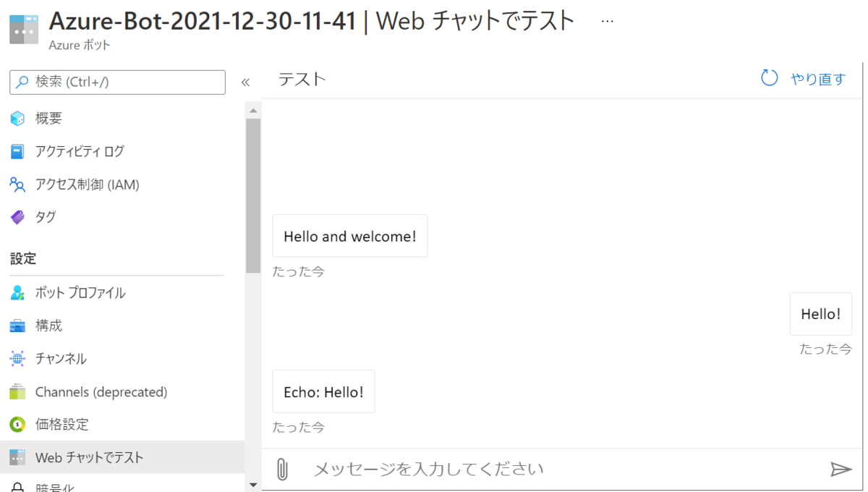Click the チャンネル settings icon

tap(16, 358)
